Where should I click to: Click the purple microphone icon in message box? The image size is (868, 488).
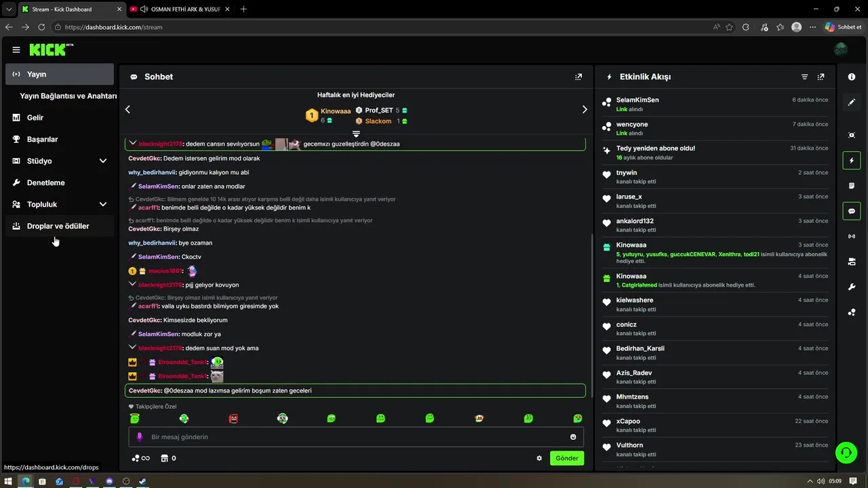pos(140,437)
